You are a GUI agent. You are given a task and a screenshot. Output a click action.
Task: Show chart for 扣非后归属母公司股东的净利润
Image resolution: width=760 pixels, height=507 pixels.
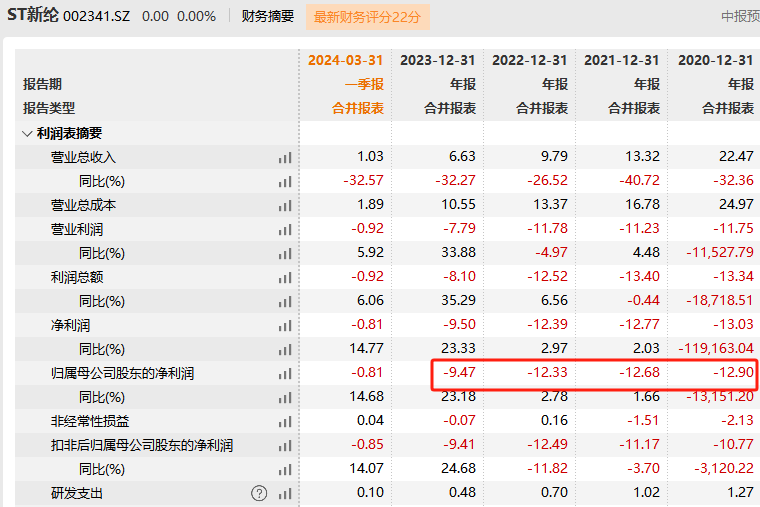coord(285,445)
